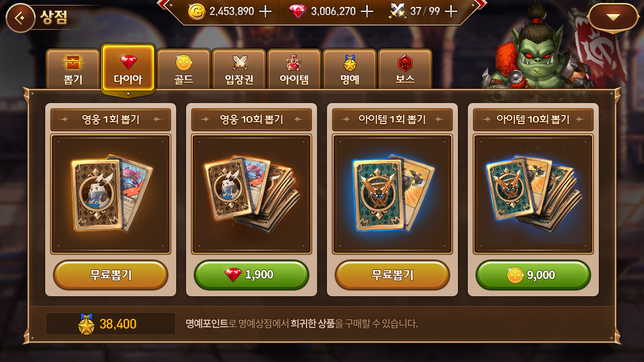Viewport: 644px width, 362px height.
Task: Click the gold G coin currency icon
Action: click(197, 12)
